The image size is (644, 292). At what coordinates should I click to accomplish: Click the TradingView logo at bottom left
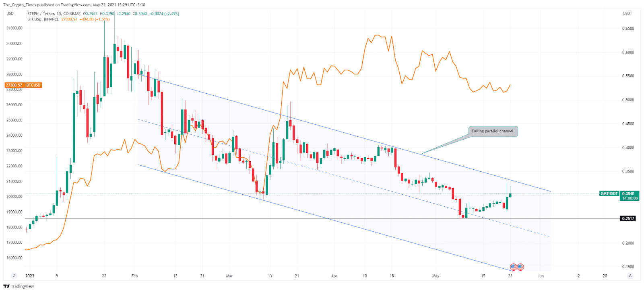19,286
